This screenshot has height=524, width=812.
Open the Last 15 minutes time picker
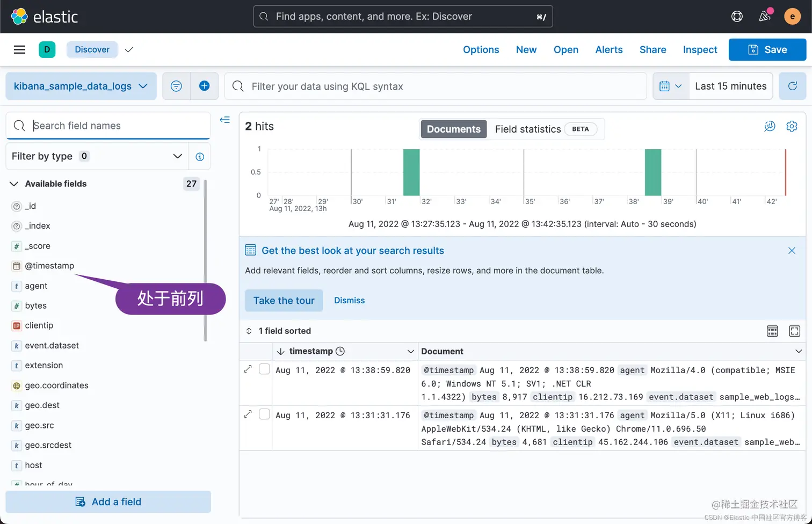(731, 86)
